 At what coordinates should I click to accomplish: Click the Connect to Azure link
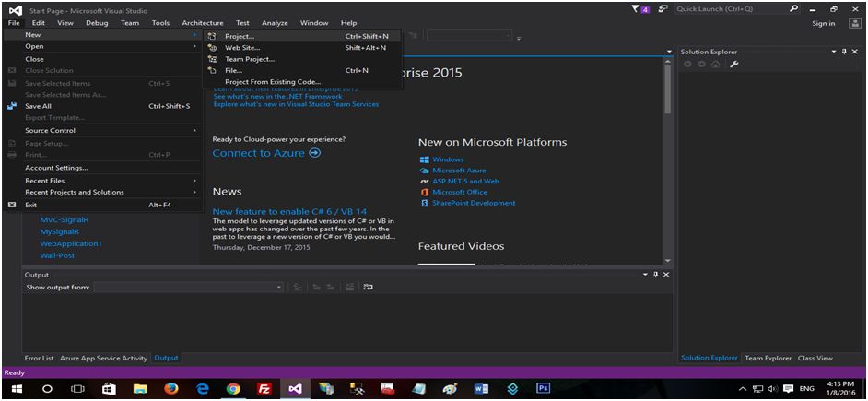click(x=259, y=153)
